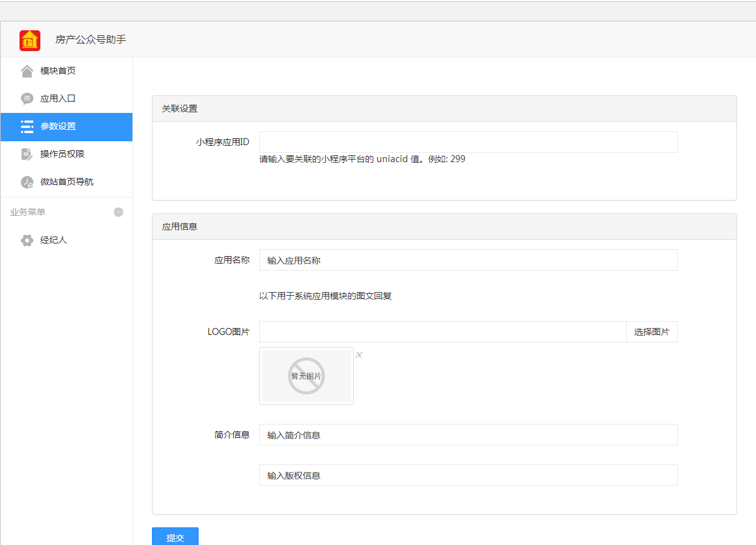Viewport: 756px width, 545px height.
Task: Click the home icon beside 模块首页
Action: pyautogui.click(x=27, y=71)
